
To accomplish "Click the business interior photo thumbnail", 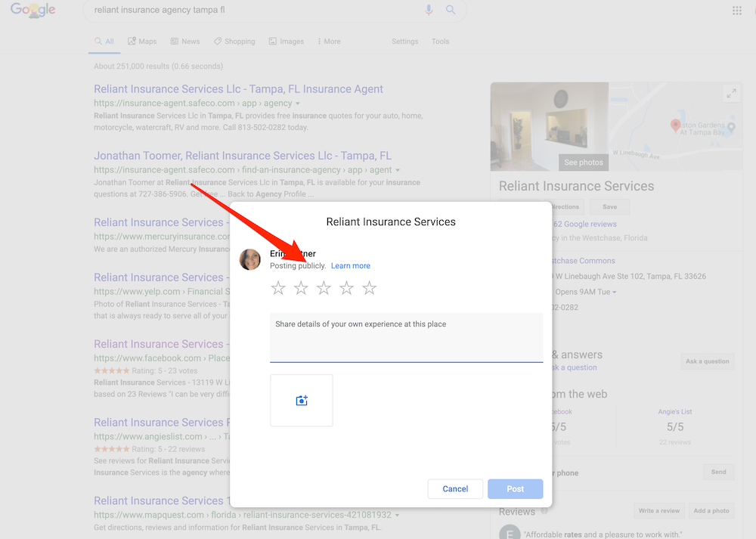I will 549,126.
